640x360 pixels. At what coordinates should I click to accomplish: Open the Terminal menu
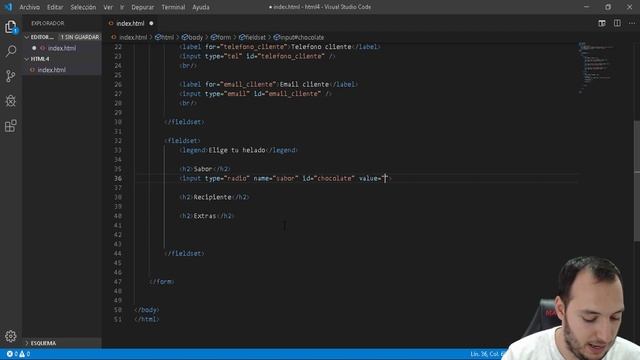(x=173, y=7)
